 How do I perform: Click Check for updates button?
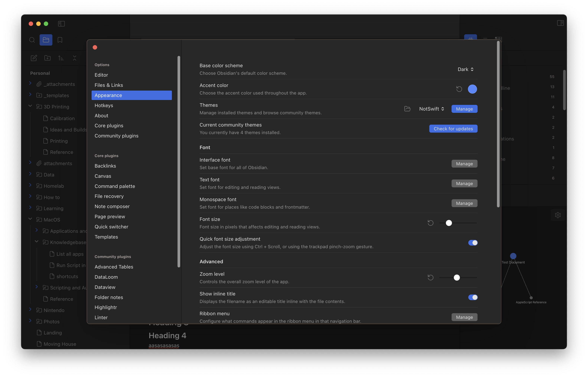(x=453, y=129)
